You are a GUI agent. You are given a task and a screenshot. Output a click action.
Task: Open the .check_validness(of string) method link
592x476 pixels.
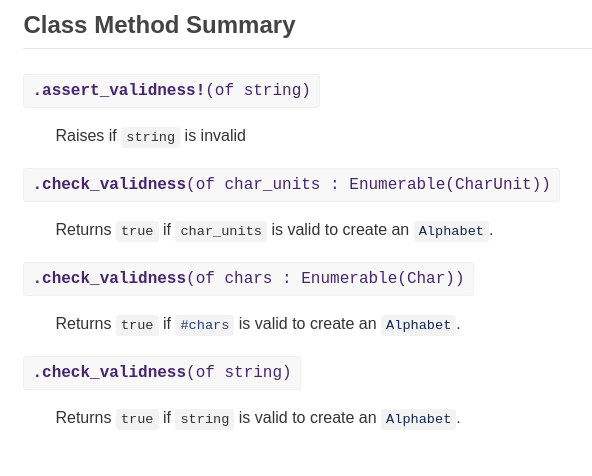pos(162,373)
